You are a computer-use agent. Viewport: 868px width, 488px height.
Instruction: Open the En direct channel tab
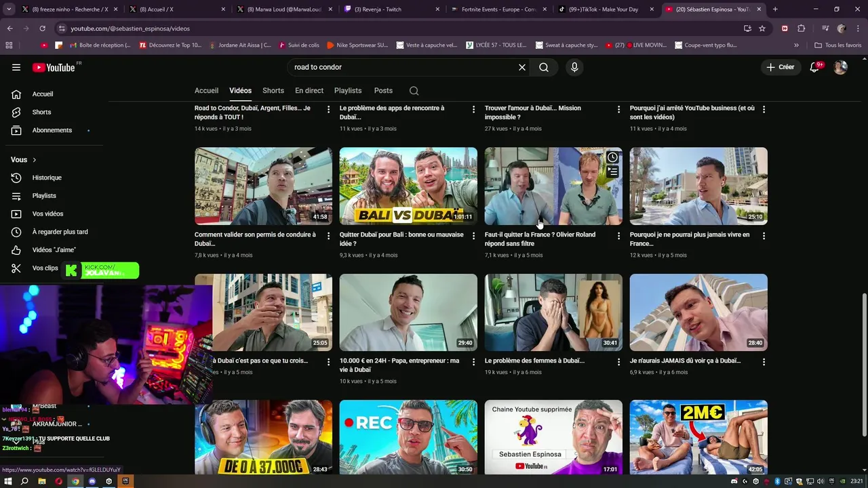coord(309,91)
